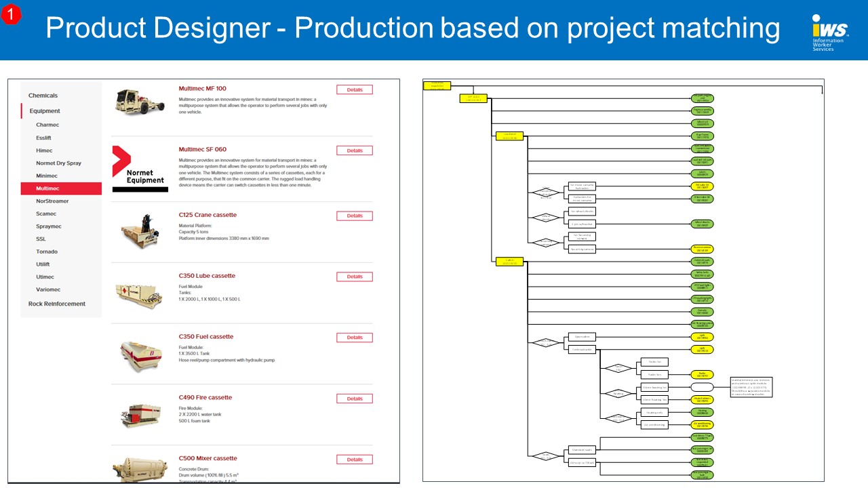Select Charmec in the equipment list

coord(47,125)
